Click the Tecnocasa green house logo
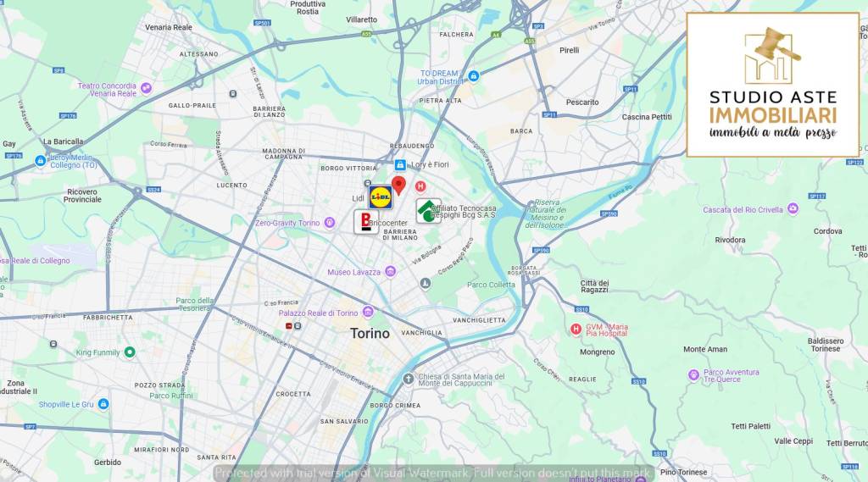The width and height of the screenshot is (868, 482). 428,211
